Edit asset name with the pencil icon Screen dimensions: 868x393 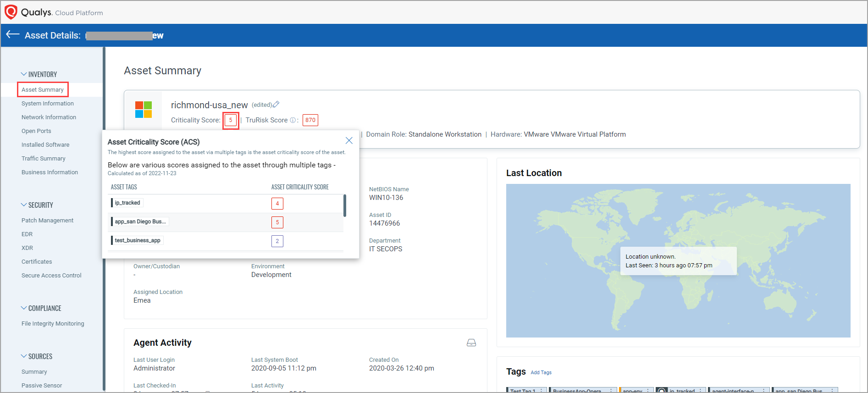(x=276, y=105)
